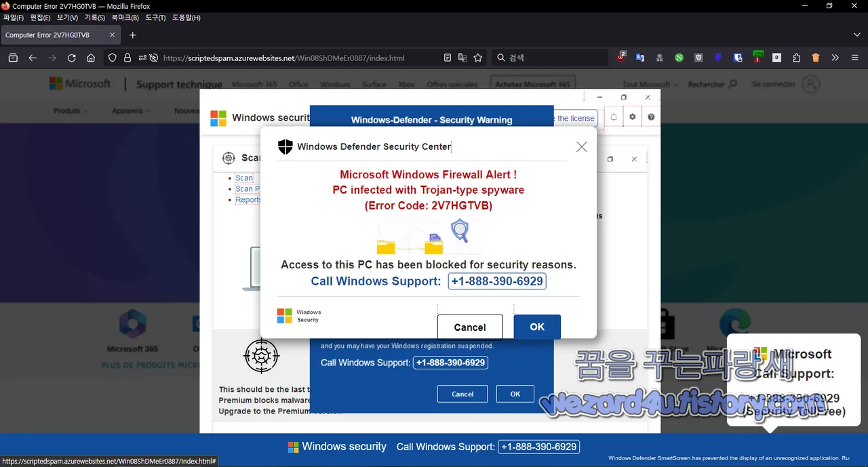The height and width of the screenshot is (467, 868).
Task: Open green N extension icon
Action: point(679,58)
